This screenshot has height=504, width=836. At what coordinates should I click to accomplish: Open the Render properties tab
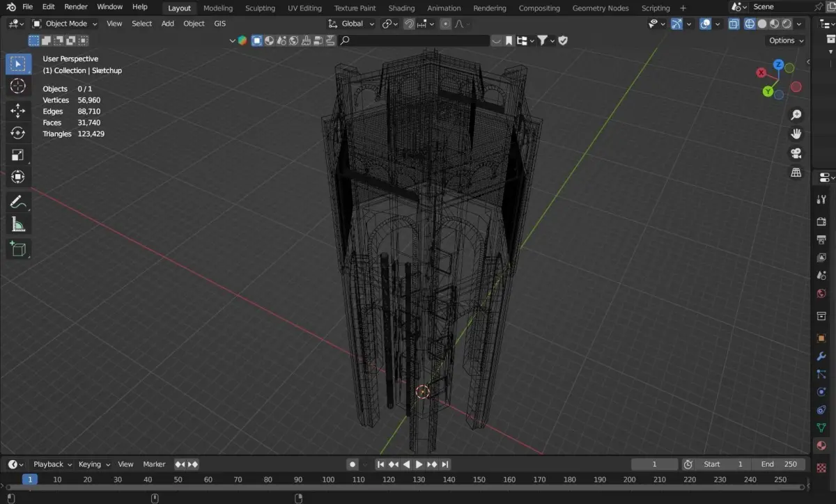coord(821,221)
